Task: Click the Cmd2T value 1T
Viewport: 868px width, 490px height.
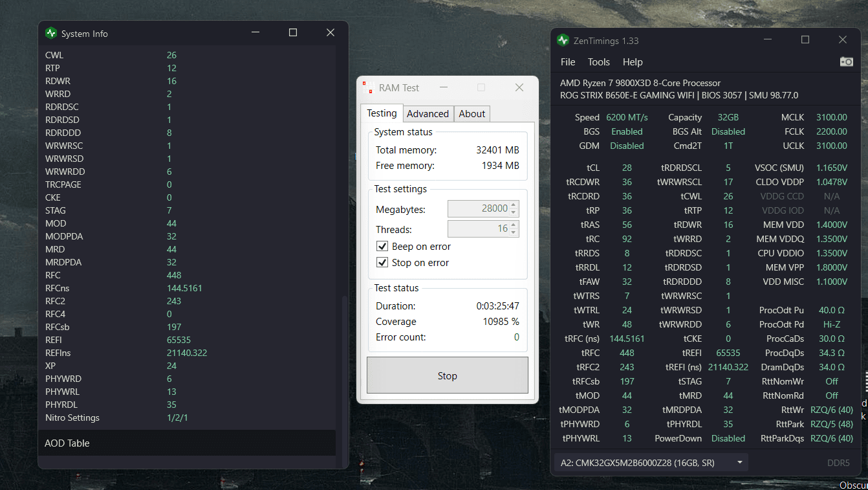Action: click(728, 146)
